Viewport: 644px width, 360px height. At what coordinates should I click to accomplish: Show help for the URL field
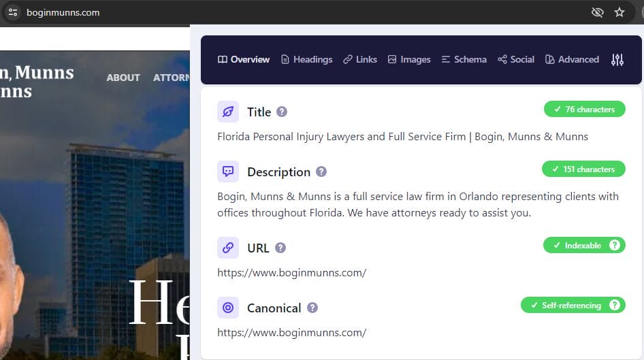280,248
